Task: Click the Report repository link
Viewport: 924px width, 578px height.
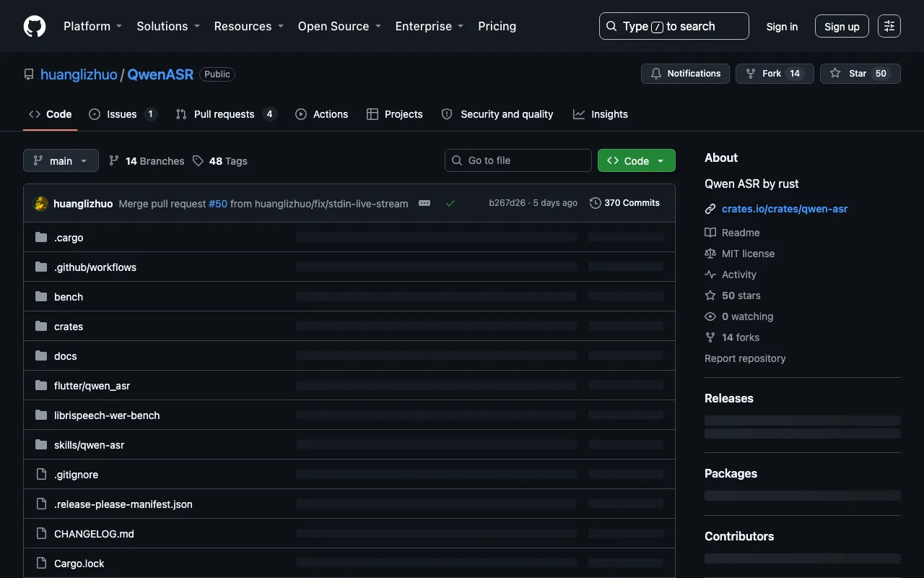Action: pos(745,358)
